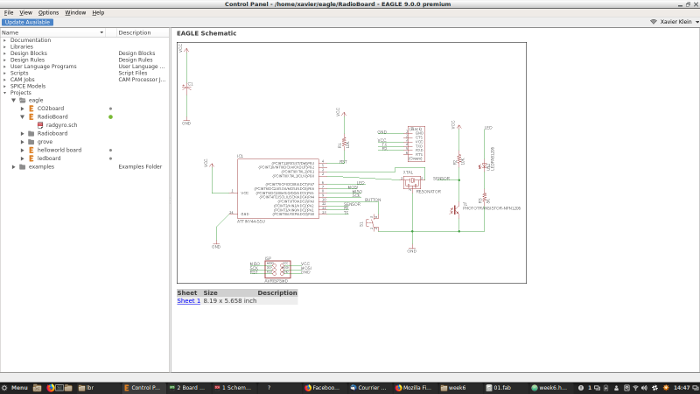Open the Options menu

coord(48,13)
